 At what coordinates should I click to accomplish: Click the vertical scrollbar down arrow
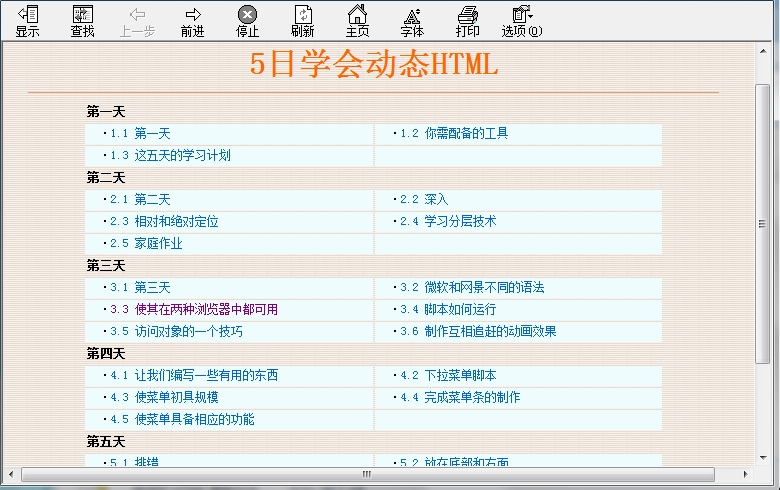(763, 458)
